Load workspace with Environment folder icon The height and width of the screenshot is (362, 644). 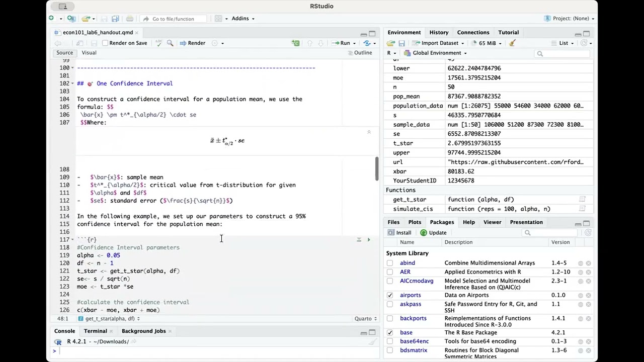391,43
